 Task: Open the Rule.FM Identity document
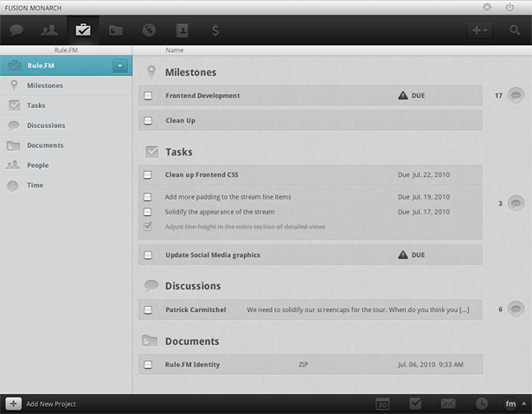[192, 365]
